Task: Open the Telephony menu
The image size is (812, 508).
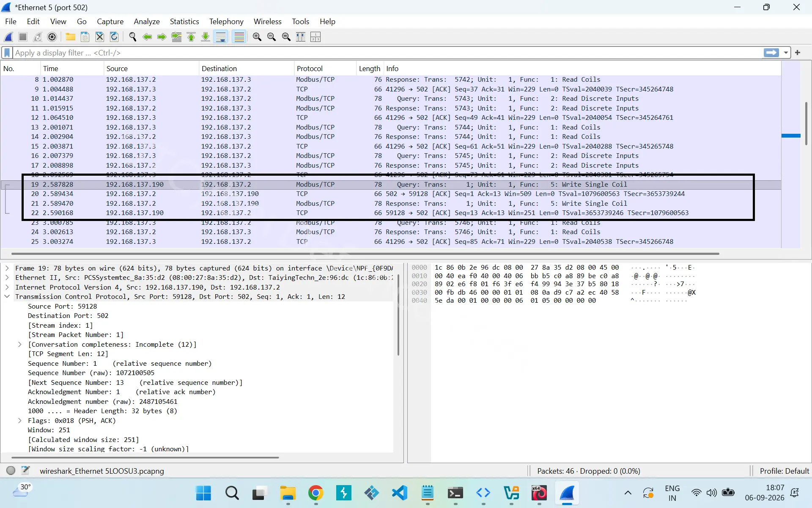Action: (226, 22)
